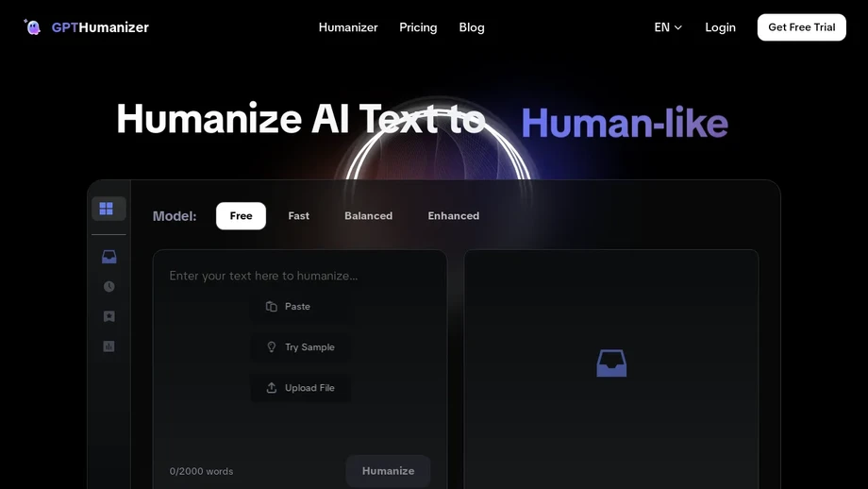868x489 pixels.
Task: Go to the Pricing page
Action: (418, 27)
